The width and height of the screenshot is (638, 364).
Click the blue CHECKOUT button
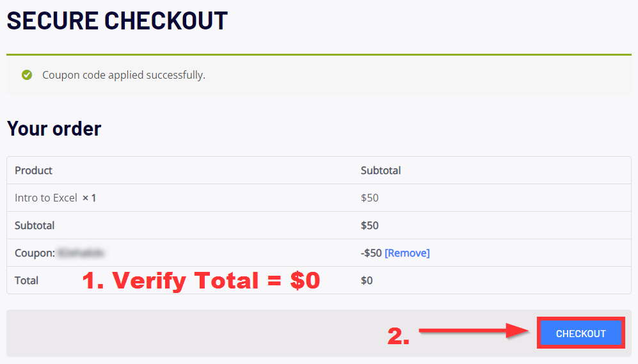580,333
